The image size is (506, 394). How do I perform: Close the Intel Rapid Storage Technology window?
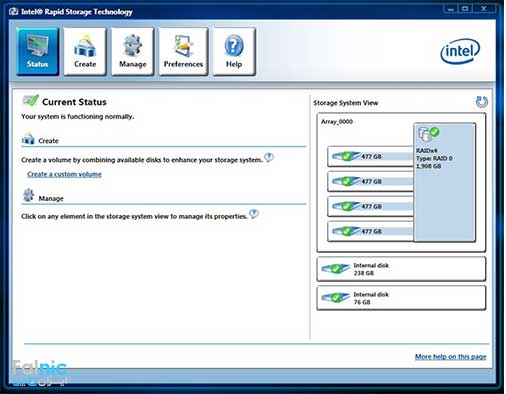[x=484, y=9]
